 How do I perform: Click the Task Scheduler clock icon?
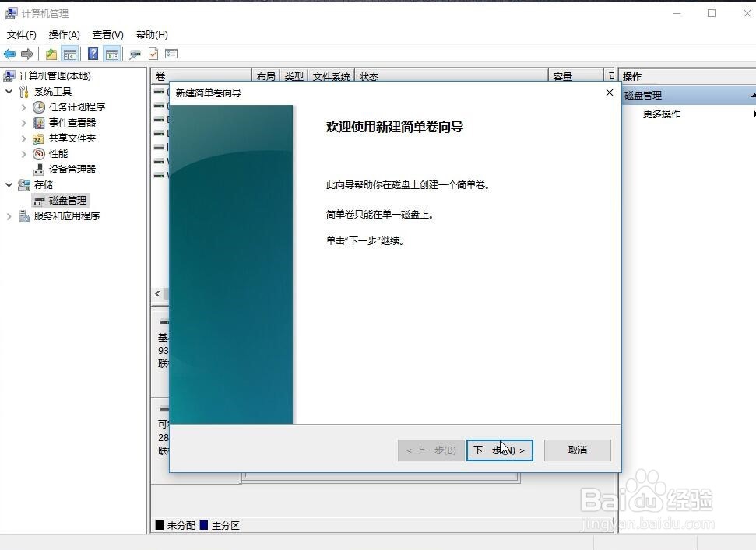click(39, 107)
